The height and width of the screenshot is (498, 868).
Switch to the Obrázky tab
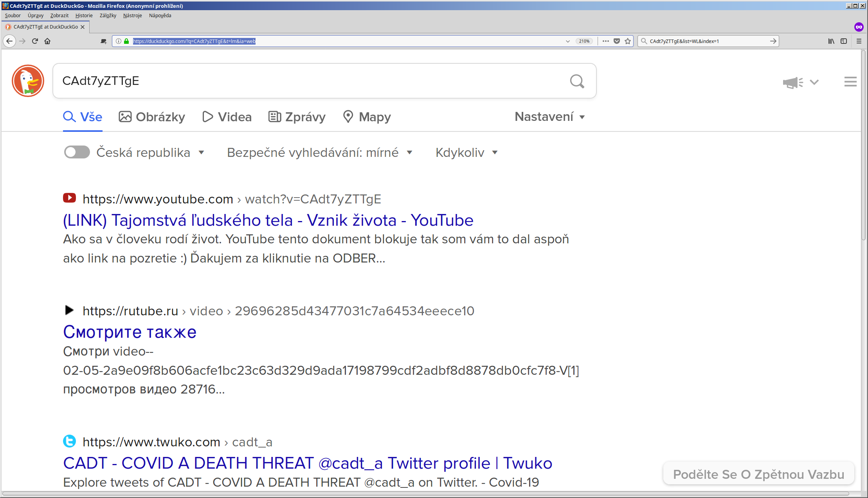[152, 117]
